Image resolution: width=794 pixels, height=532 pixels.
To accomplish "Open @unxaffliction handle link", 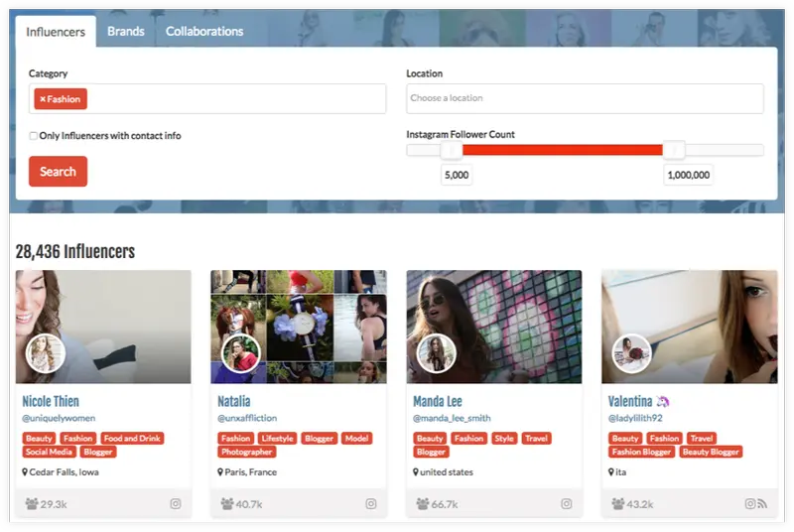I will tap(247, 418).
